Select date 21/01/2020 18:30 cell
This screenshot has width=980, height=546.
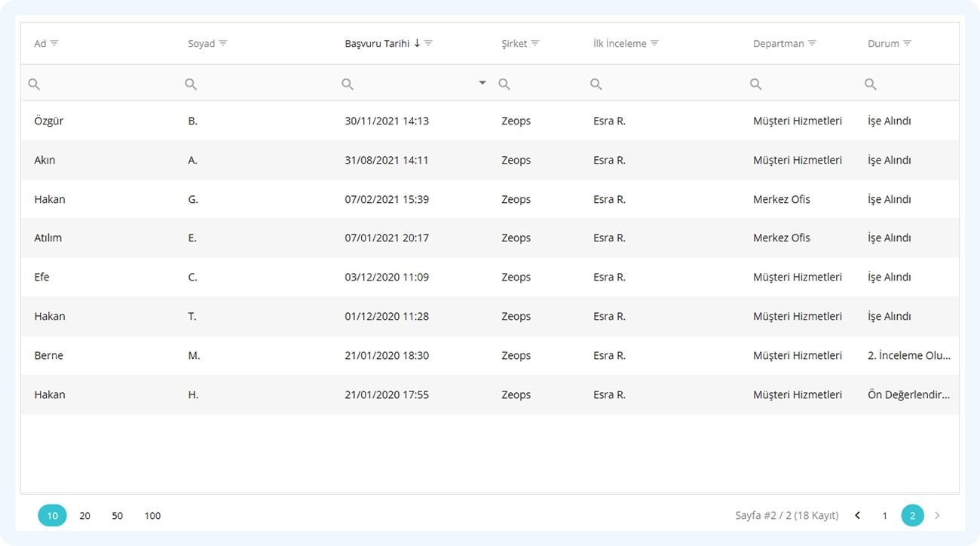click(x=387, y=355)
